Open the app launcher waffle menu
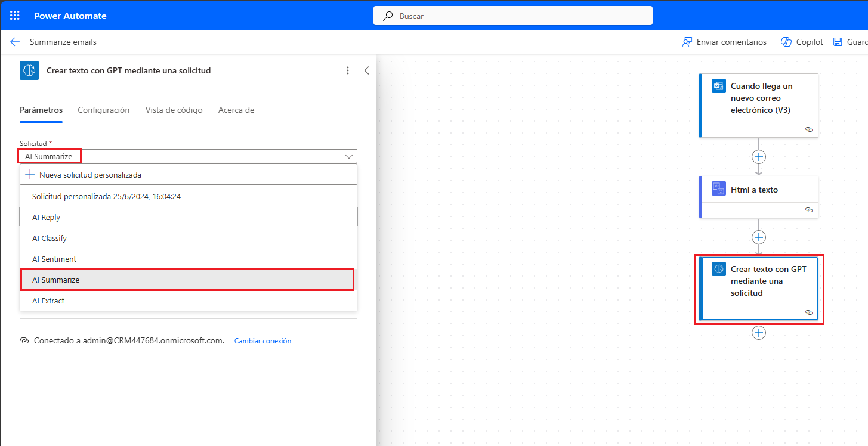The height and width of the screenshot is (446, 868). pyautogui.click(x=15, y=16)
